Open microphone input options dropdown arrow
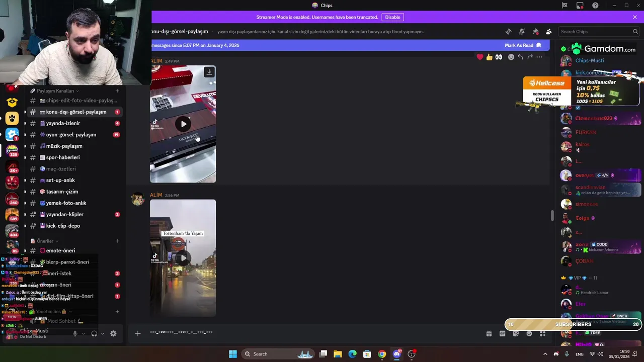This screenshot has height=362, width=644. point(84,333)
